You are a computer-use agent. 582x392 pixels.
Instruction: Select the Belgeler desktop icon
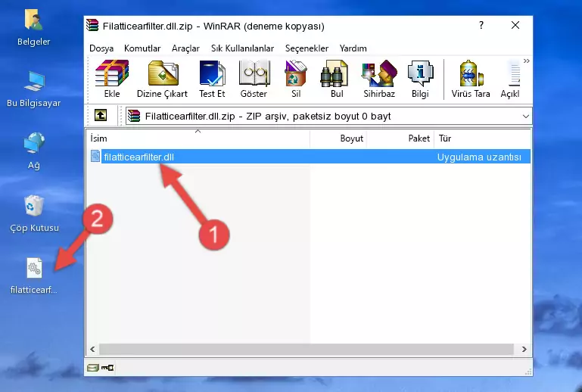pyautogui.click(x=34, y=27)
